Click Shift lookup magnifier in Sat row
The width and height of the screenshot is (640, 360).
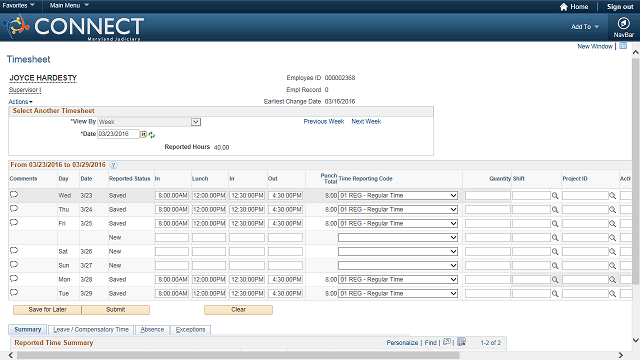pyautogui.click(x=555, y=252)
